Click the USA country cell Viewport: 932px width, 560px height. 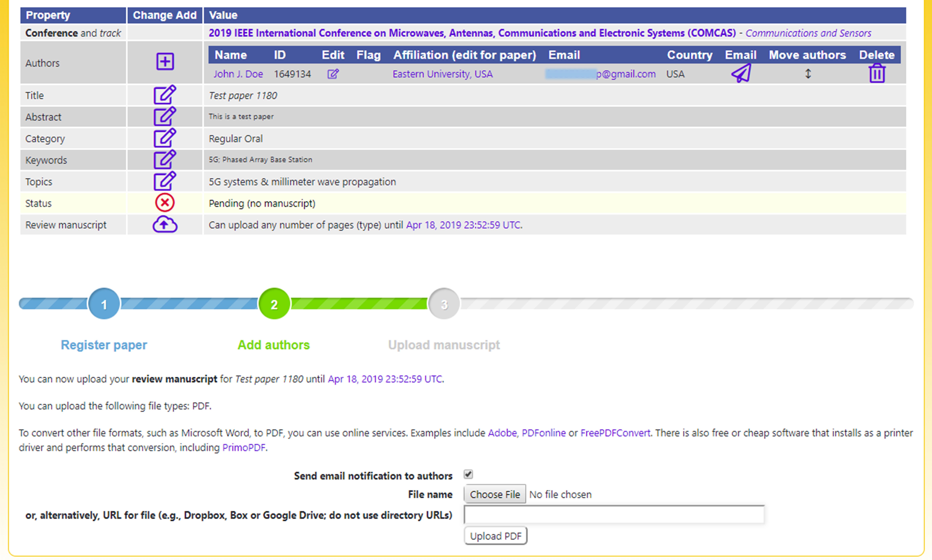coord(675,74)
